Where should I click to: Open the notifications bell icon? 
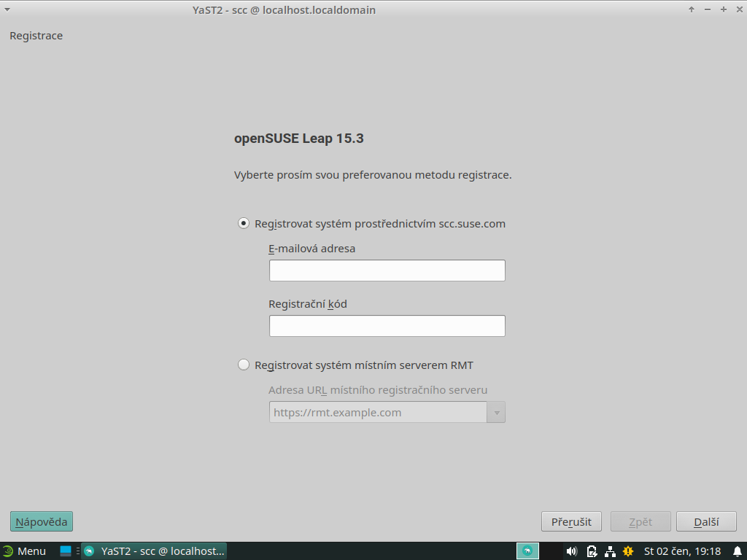click(738, 551)
